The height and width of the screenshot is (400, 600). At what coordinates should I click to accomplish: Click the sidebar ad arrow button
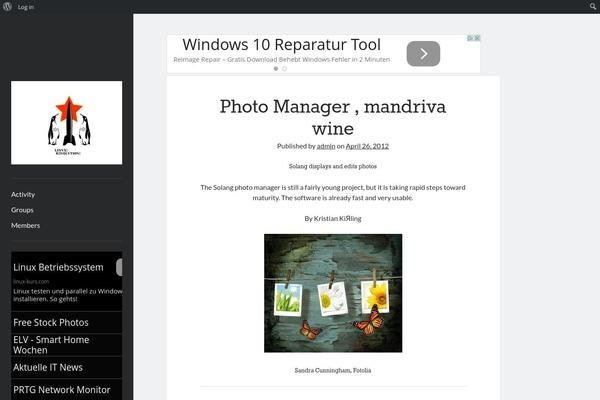(119, 267)
